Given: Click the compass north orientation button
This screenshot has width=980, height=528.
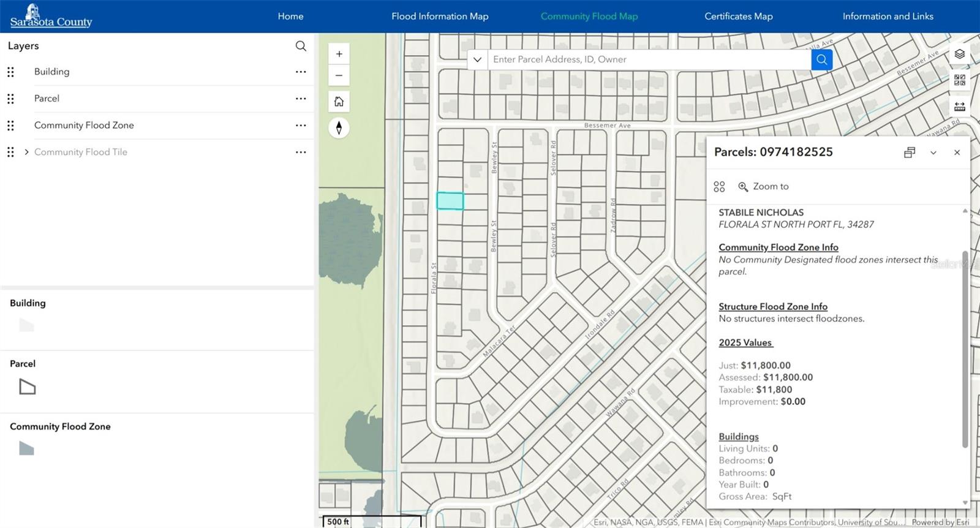Looking at the screenshot, I should 339,128.
